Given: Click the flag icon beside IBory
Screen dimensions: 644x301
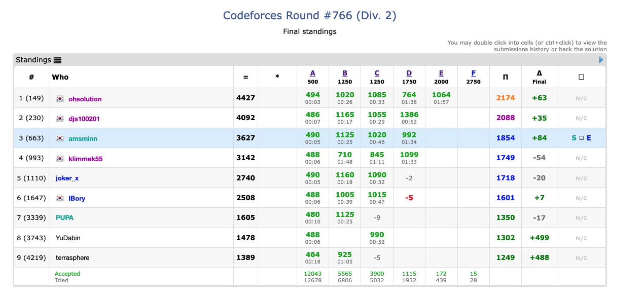Looking at the screenshot, I should [x=60, y=198].
